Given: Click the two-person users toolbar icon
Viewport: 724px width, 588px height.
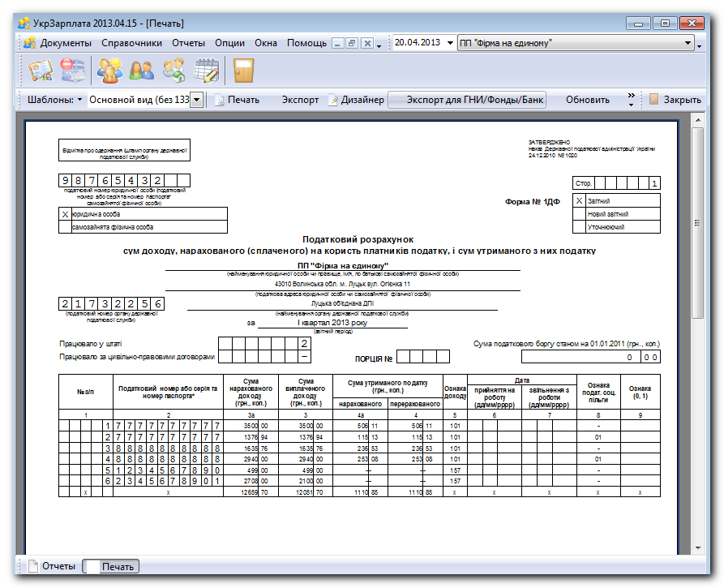Looking at the screenshot, I should point(142,71).
